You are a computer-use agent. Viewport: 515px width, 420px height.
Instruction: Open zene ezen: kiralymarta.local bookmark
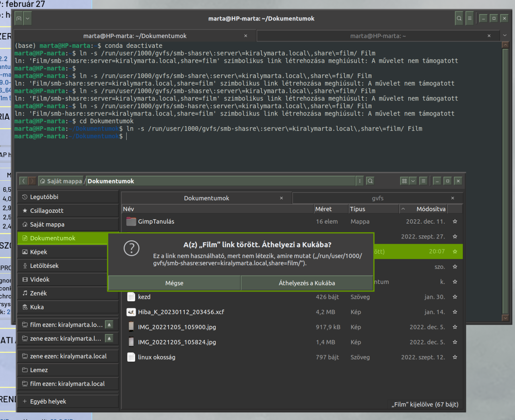[x=68, y=356]
